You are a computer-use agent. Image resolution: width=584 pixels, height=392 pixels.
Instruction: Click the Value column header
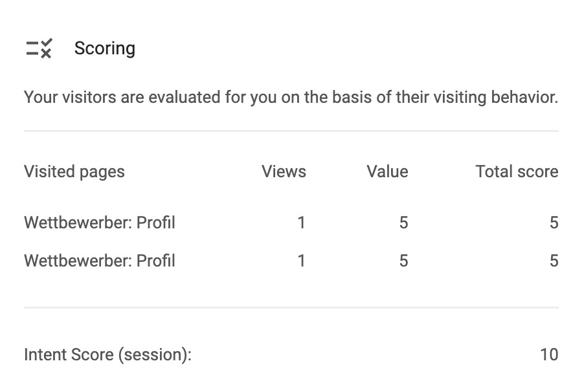click(387, 171)
